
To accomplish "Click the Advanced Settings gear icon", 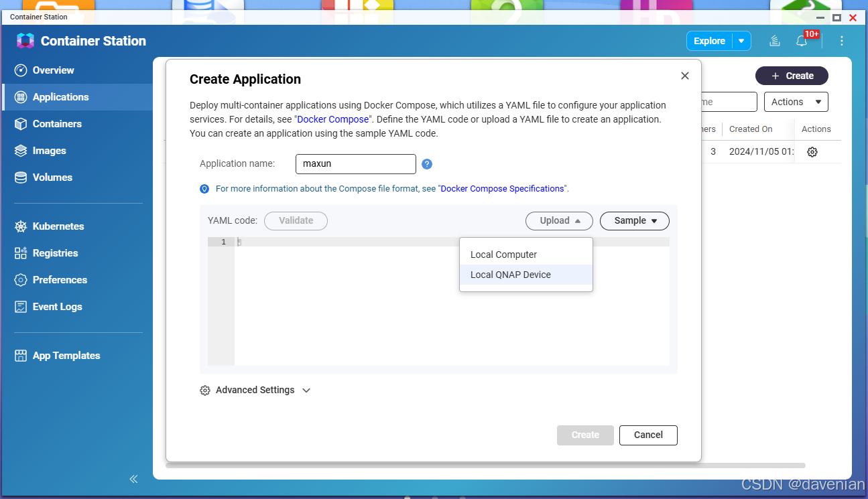I will (205, 390).
